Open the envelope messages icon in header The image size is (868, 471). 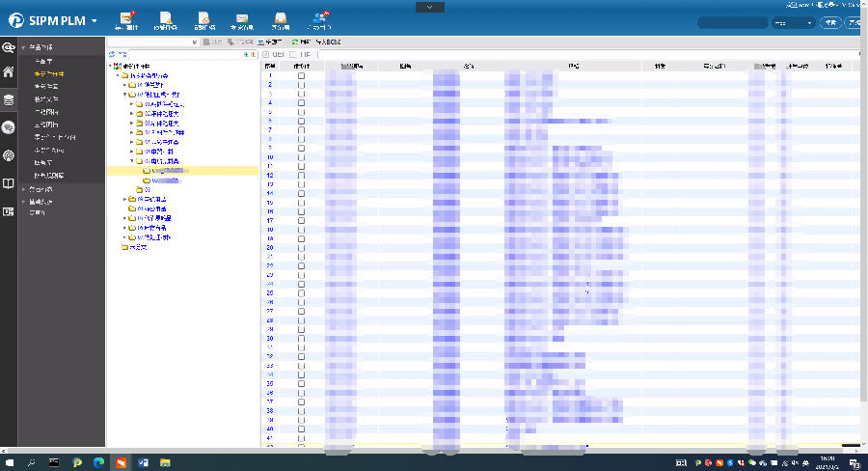[242, 18]
